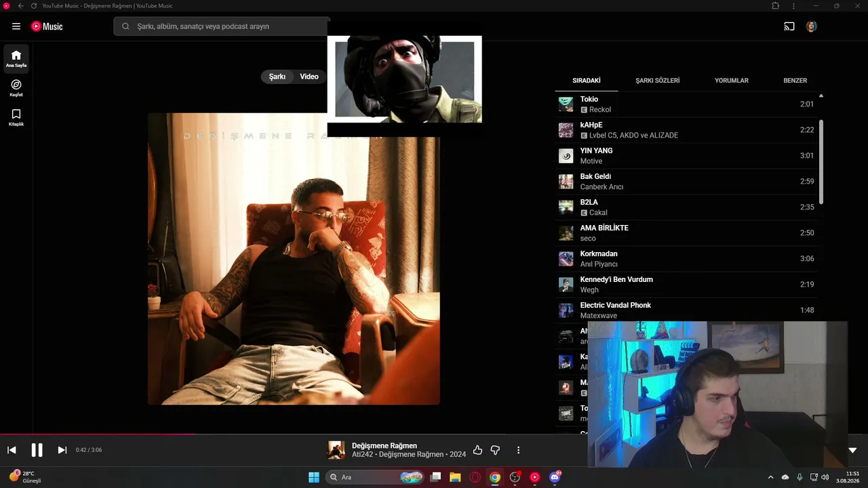Play B2LA by Cakal
868x488 pixels.
(686, 207)
